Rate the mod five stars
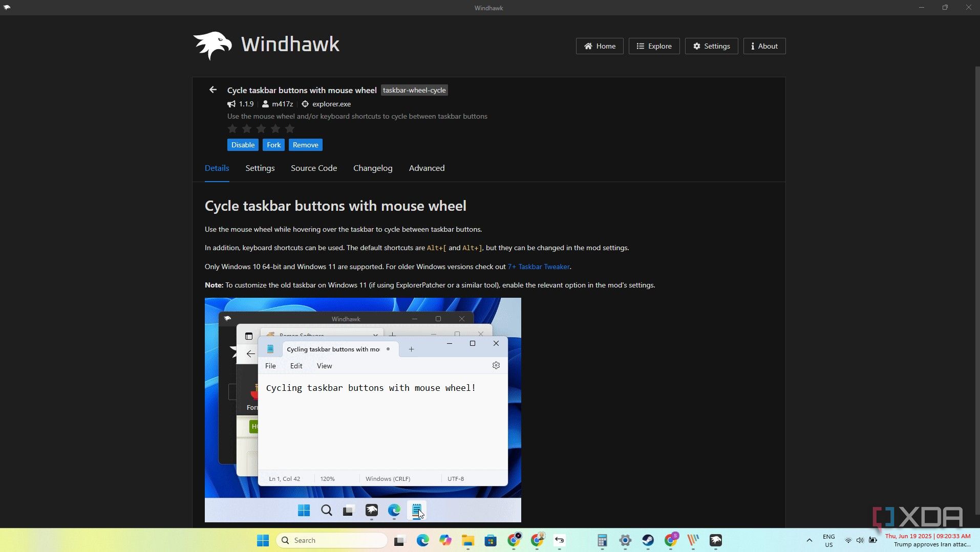980x552 pixels. (290, 128)
